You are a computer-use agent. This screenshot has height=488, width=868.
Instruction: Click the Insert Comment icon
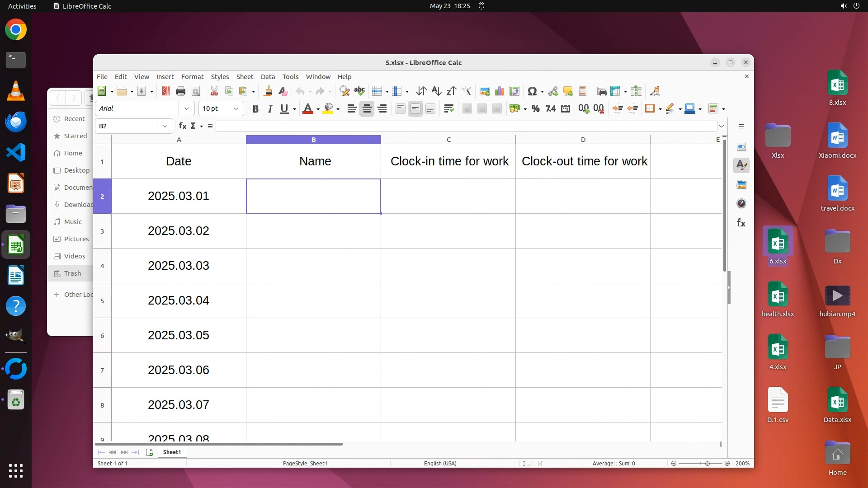tap(568, 91)
